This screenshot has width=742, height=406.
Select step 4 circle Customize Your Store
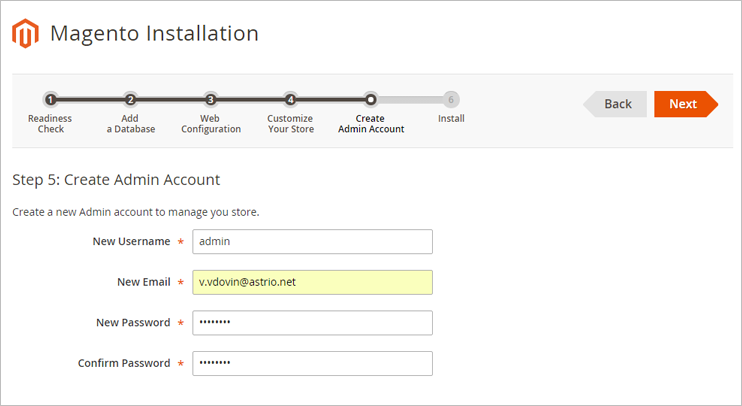[x=291, y=99]
